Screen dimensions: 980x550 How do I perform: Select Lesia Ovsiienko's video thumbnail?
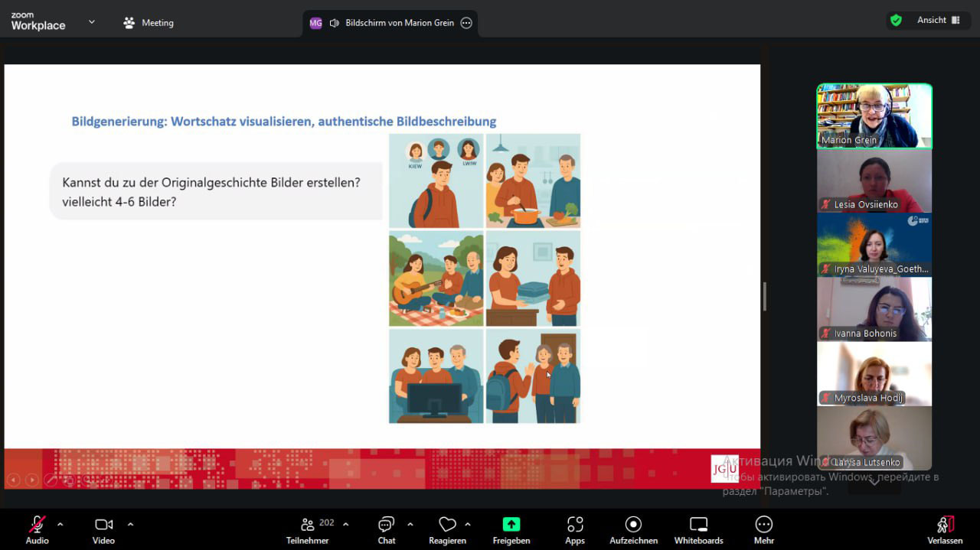pyautogui.click(x=874, y=181)
